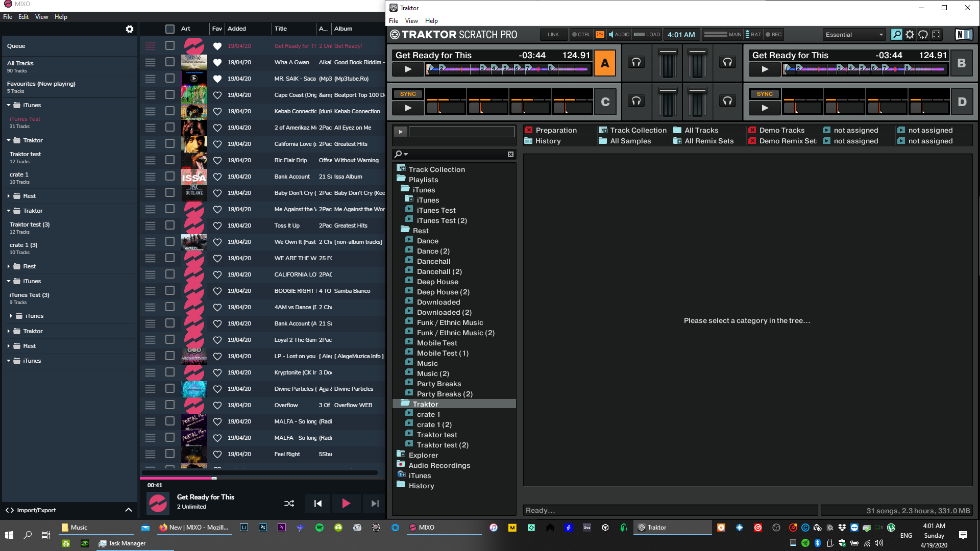Image resolution: width=980 pixels, height=551 pixels.
Task: Open Traktor File menu
Action: coord(394,21)
